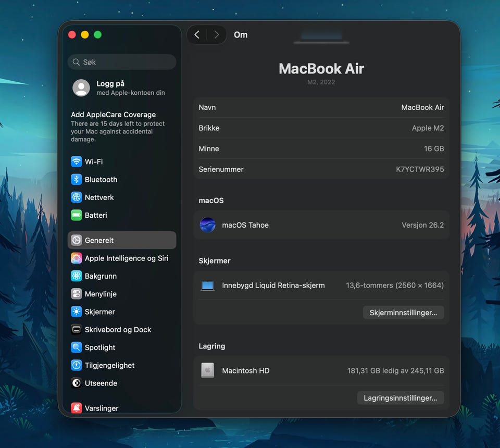Image resolution: width=500 pixels, height=448 pixels.
Task: Go forward with the right chevron
Action: [217, 34]
